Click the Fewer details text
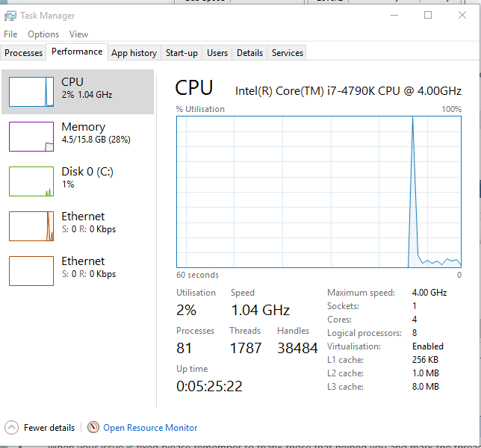 coord(49,427)
